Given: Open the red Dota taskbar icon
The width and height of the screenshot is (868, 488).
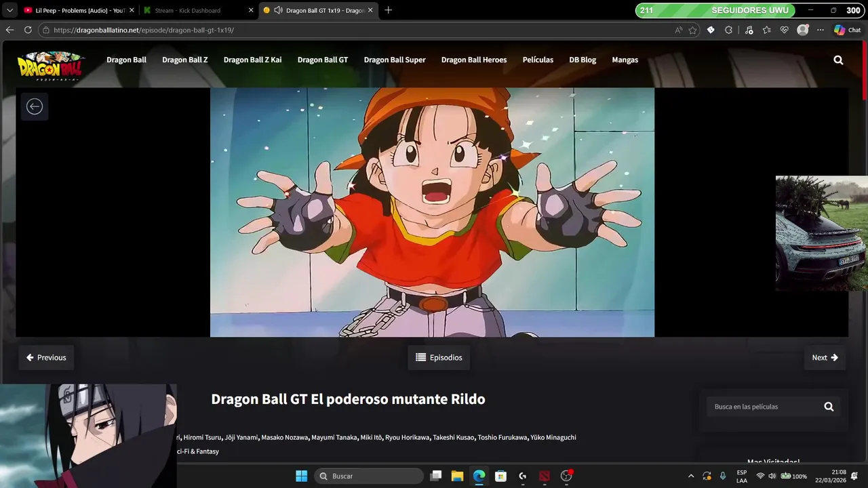Looking at the screenshot, I should (545, 476).
